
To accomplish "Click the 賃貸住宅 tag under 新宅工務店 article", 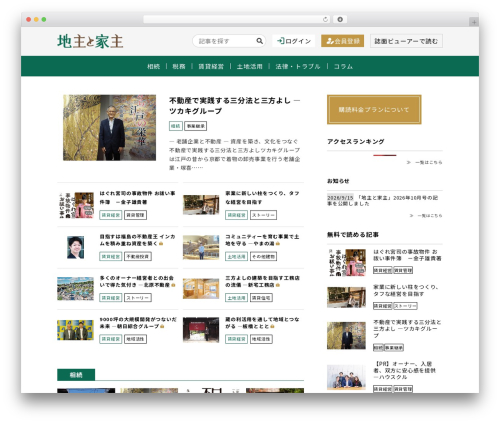I will pyautogui.click(x=261, y=298).
